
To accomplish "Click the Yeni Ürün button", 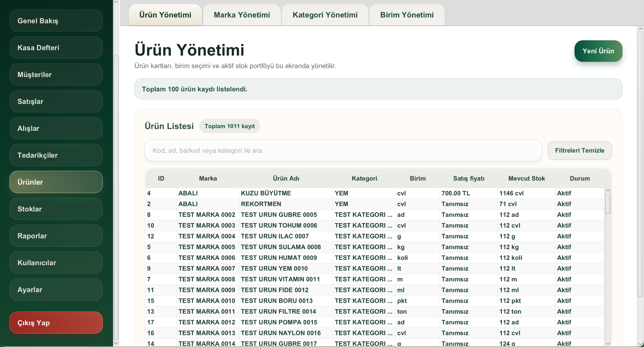I will (x=598, y=51).
